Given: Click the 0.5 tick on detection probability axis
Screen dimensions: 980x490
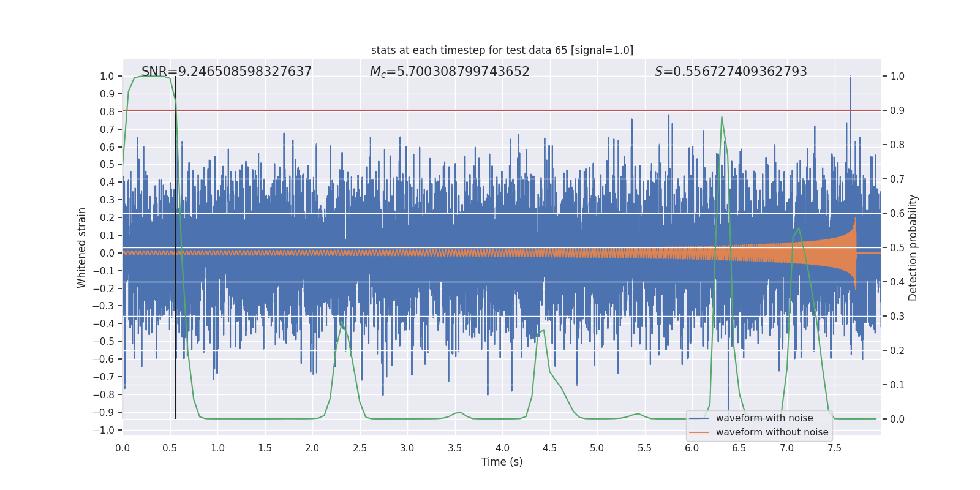Looking at the screenshot, I should point(897,248).
